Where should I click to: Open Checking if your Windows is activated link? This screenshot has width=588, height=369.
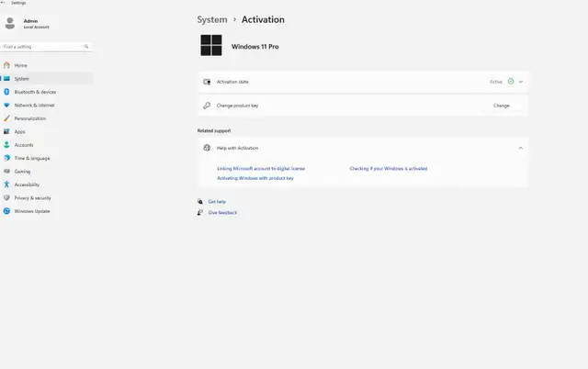coord(389,169)
